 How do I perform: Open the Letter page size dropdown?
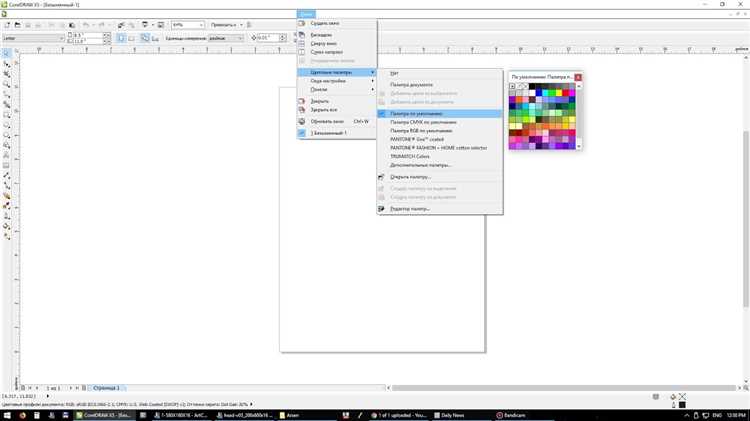(x=63, y=38)
